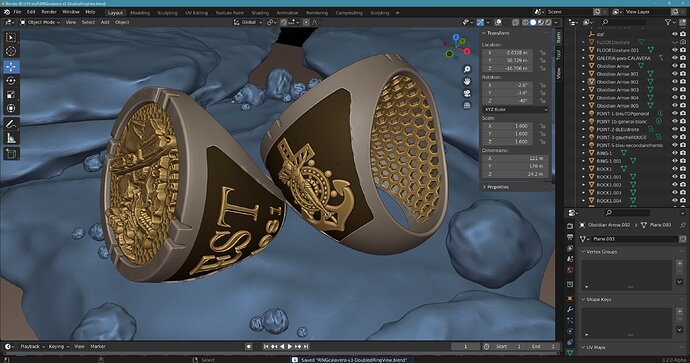Switch to the Sculpting workspace tab
Screen dimensions: 690x363
click(167, 13)
